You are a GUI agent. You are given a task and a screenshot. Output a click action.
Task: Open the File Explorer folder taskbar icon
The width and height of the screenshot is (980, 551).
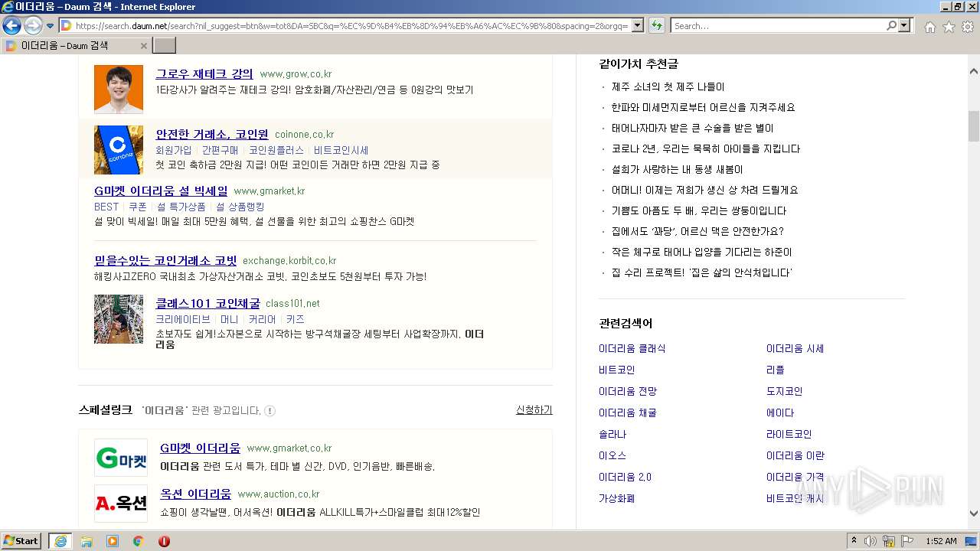(x=87, y=541)
